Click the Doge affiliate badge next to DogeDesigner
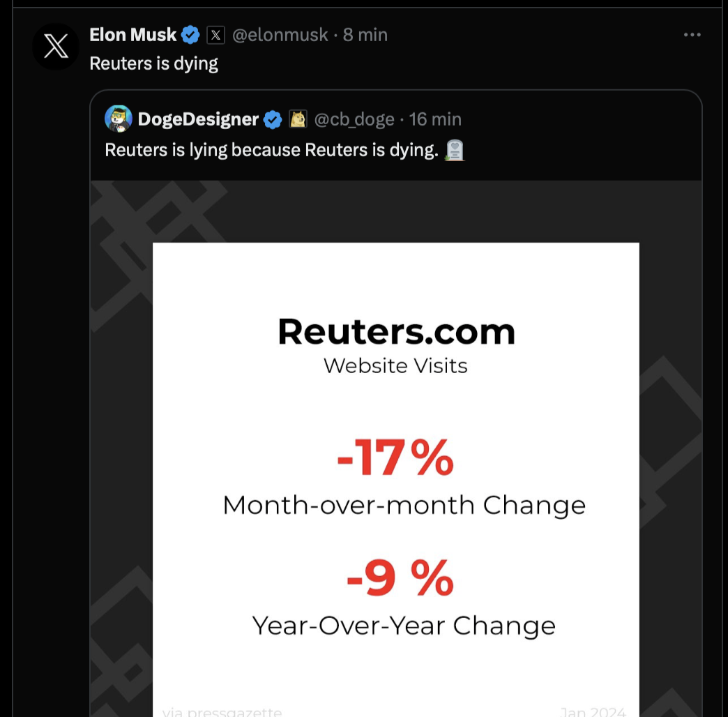This screenshot has height=717, width=728. [298, 119]
